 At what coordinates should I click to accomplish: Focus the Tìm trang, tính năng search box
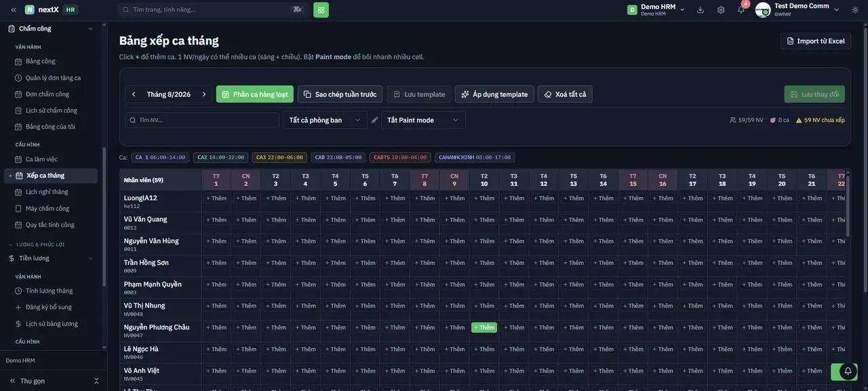214,9
